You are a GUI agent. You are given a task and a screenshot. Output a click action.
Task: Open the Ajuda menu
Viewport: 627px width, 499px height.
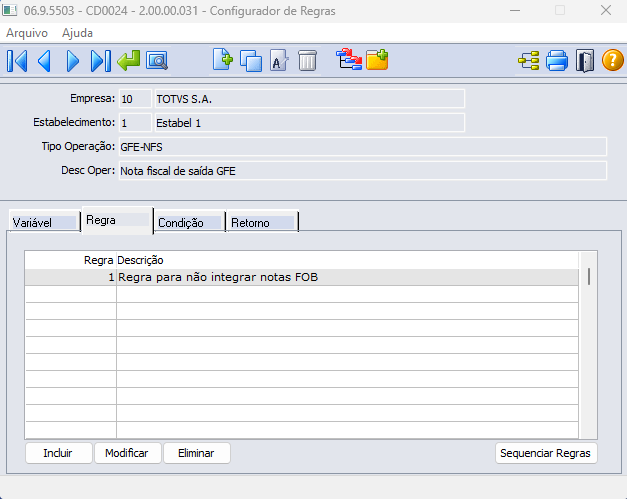(x=77, y=33)
